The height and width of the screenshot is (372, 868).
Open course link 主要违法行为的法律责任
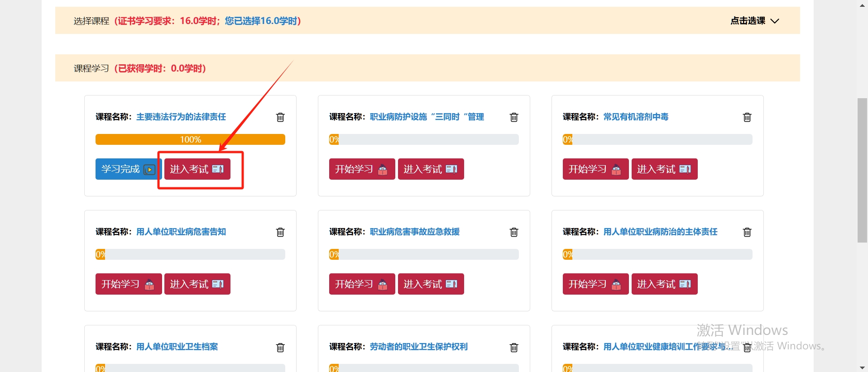point(181,117)
